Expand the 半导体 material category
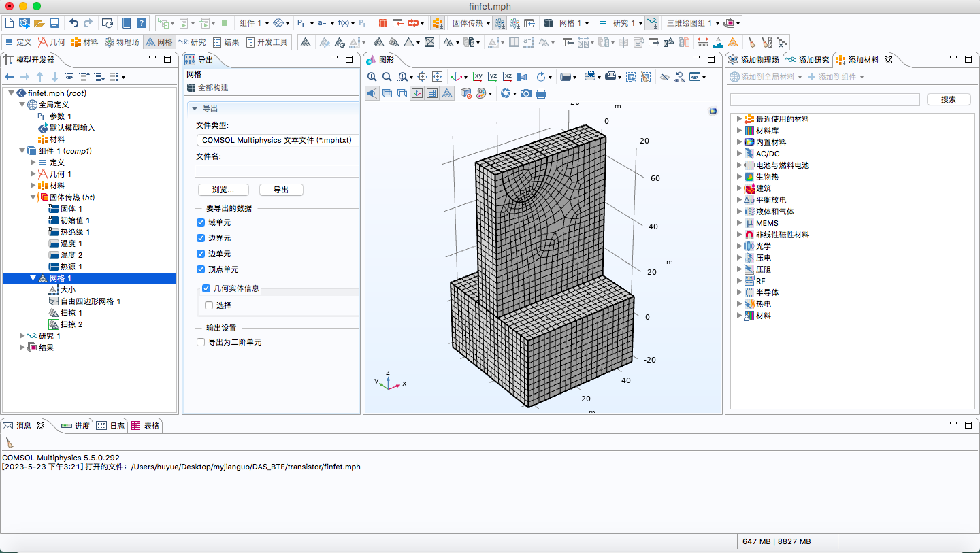Screen dimensions: 980x553 click(x=740, y=292)
